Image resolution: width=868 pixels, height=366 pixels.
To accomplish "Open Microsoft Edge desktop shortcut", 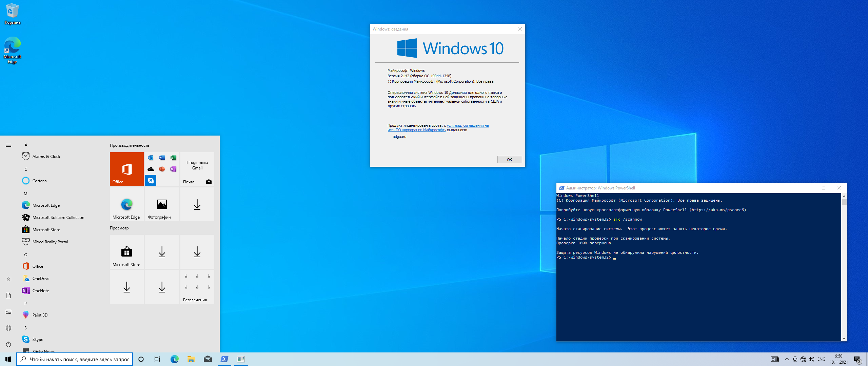I will 12,50.
